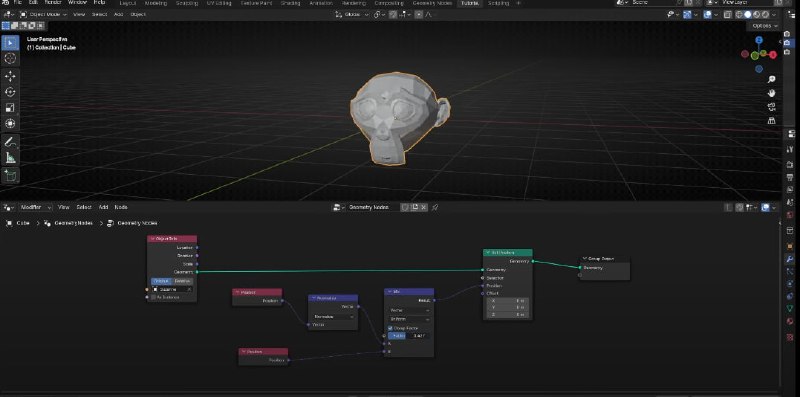Click Relative button in Object Info node

click(x=182, y=281)
